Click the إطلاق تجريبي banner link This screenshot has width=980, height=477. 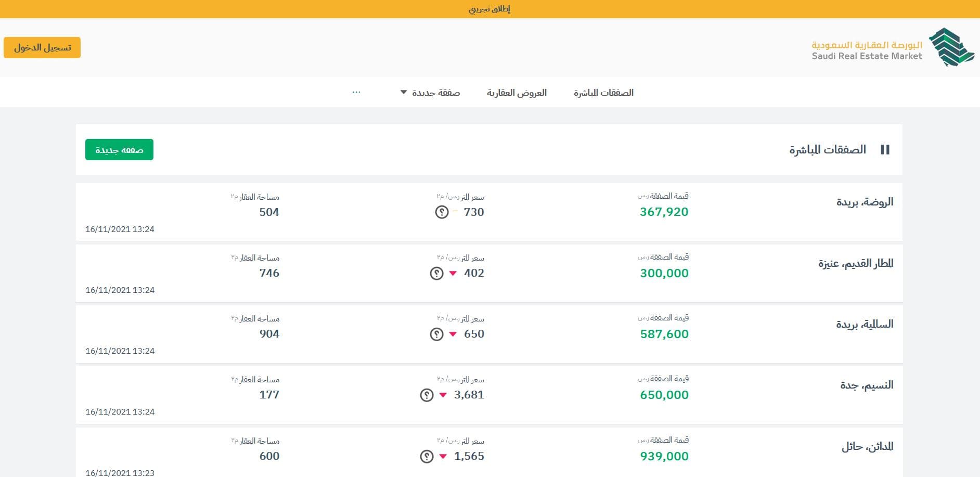(x=489, y=8)
